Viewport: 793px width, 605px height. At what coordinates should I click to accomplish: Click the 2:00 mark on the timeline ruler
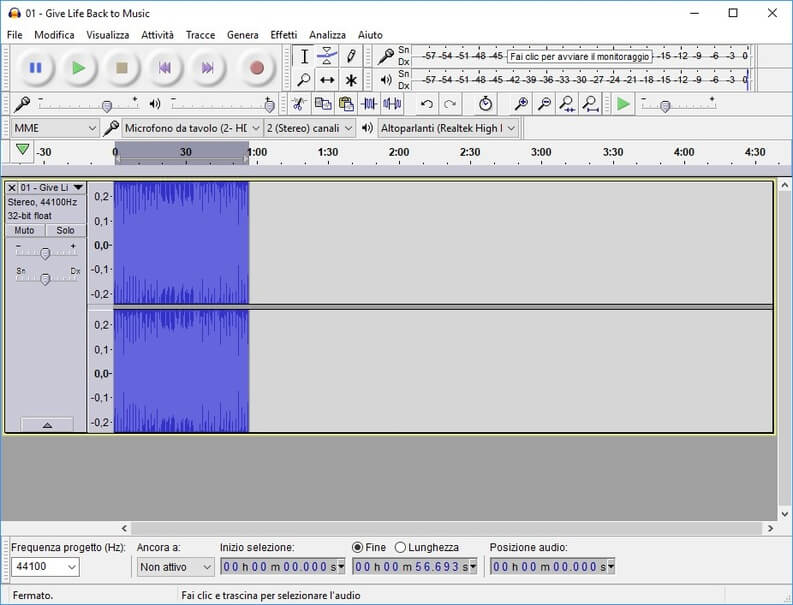pyautogui.click(x=399, y=152)
